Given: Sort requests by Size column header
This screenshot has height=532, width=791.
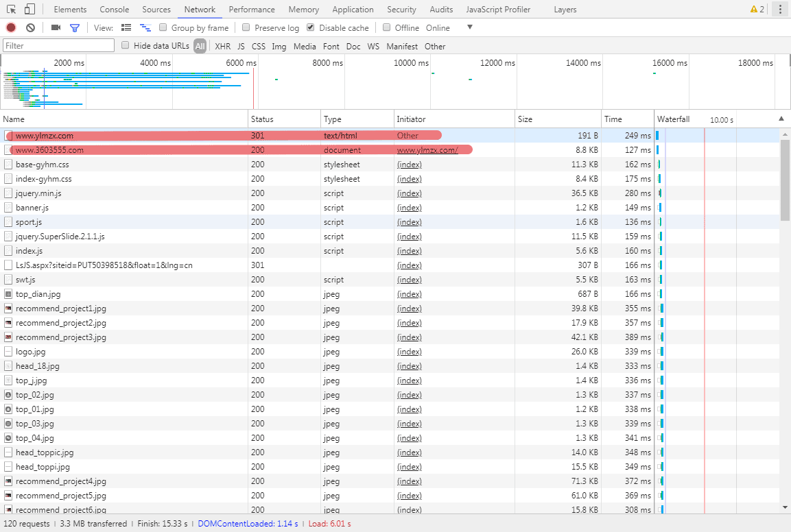Looking at the screenshot, I should pos(525,119).
